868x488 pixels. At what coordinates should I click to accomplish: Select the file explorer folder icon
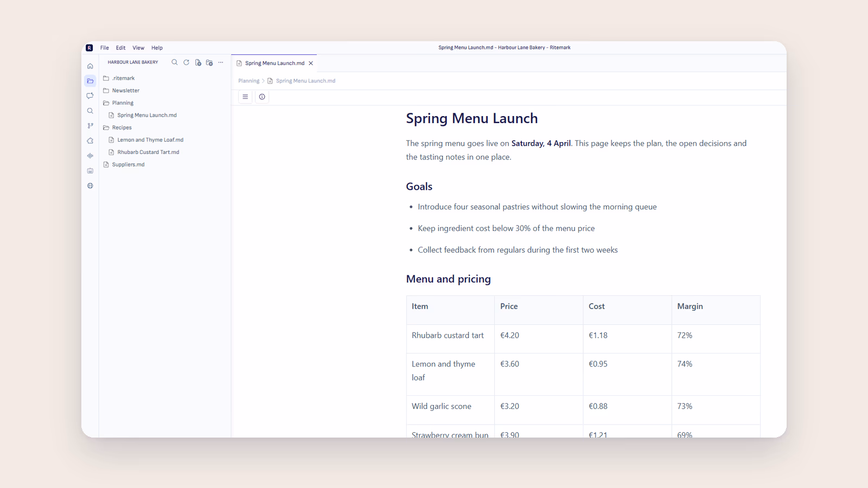pyautogui.click(x=90, y=81)
